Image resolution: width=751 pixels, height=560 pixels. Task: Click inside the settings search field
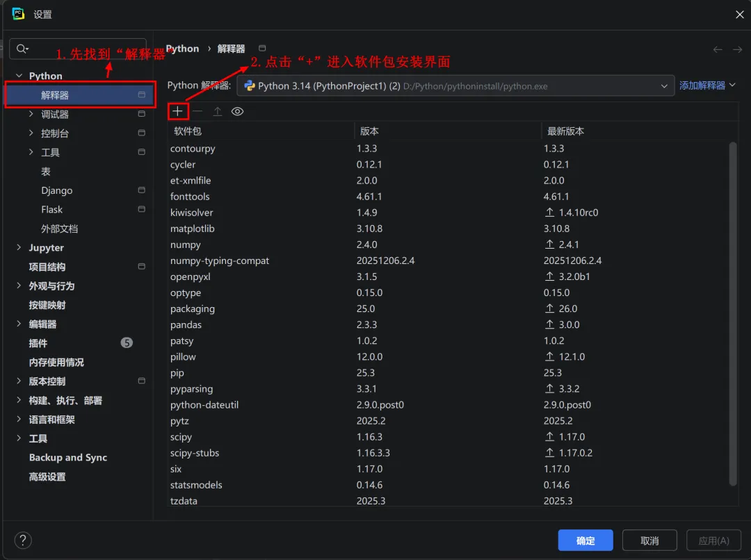tap(78, 49)
